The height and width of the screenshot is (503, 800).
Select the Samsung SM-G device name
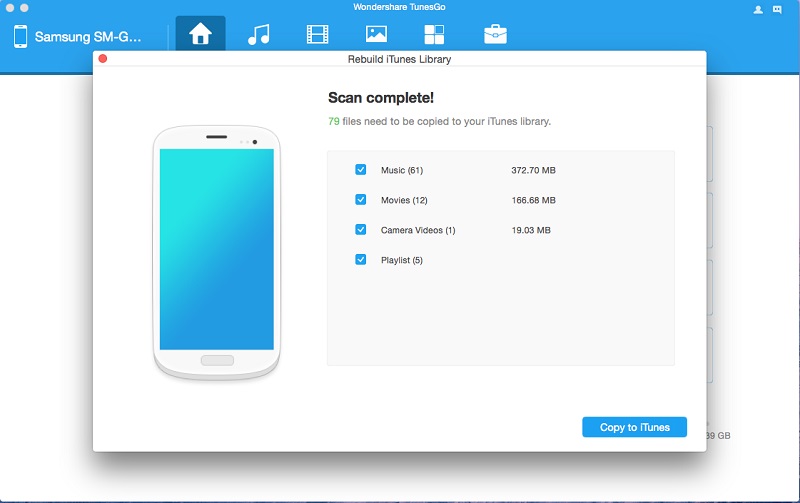point(90,37)
